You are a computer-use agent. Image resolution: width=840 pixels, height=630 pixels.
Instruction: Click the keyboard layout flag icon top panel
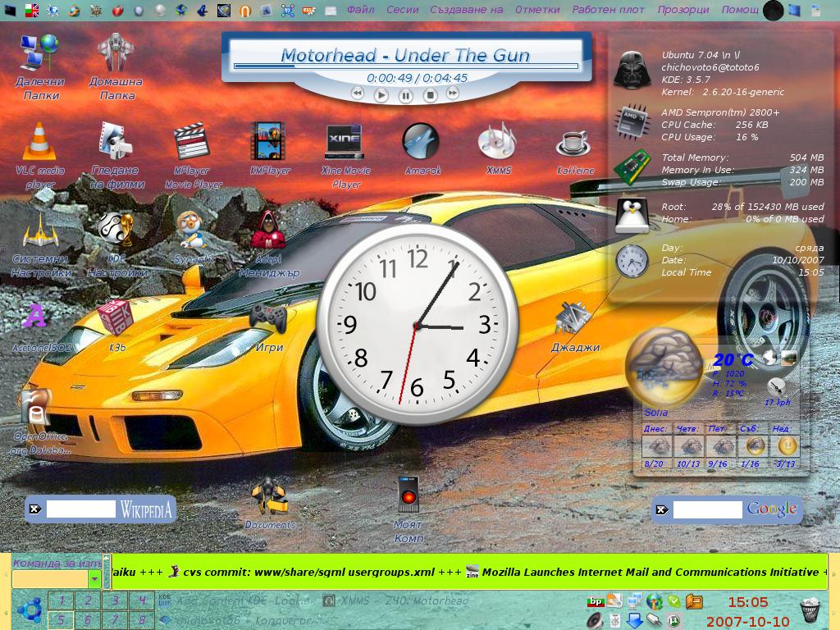tap(32, 10)
